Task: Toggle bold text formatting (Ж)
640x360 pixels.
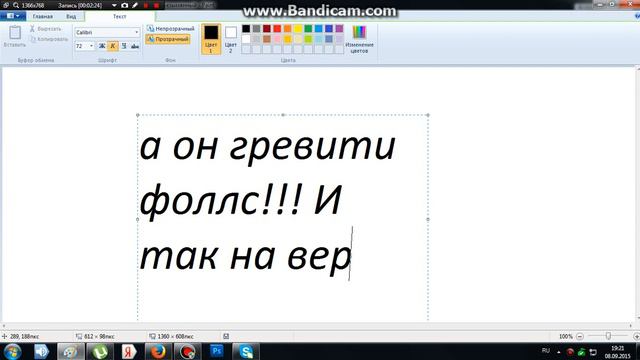Action: [x=102, y=46]
